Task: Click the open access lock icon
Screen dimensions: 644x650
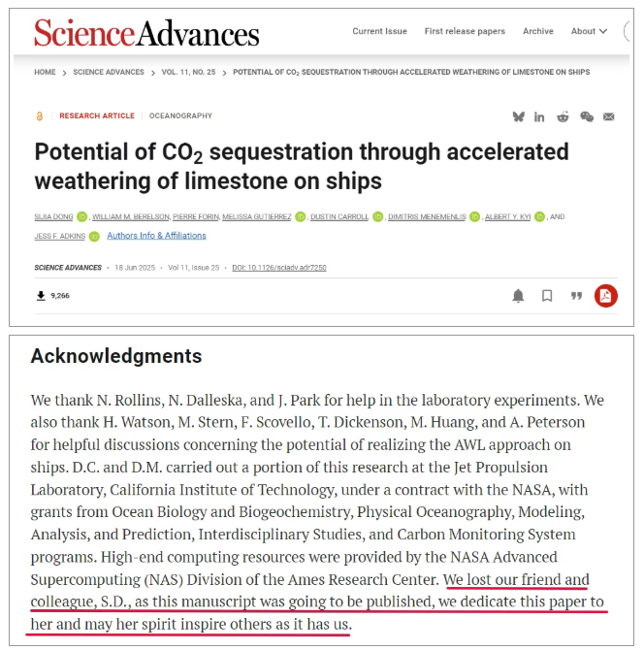Action: coord(40,116)
